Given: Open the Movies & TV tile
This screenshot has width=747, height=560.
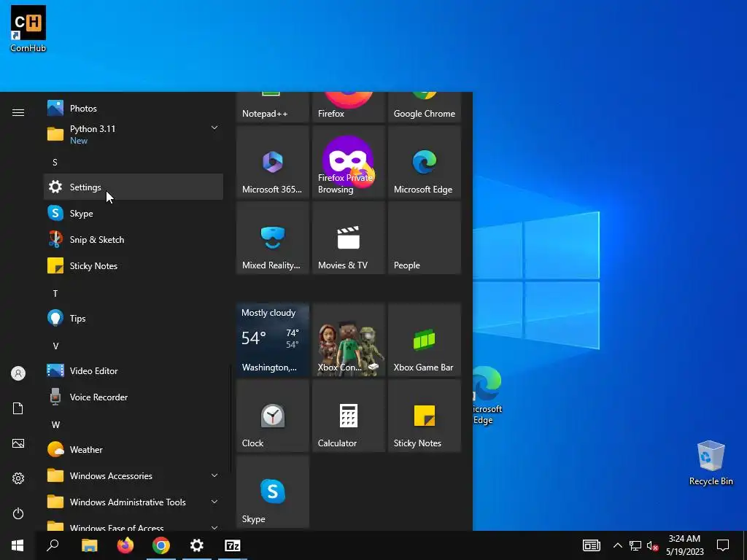Looking at the screenshot, I should pos(349,238).
